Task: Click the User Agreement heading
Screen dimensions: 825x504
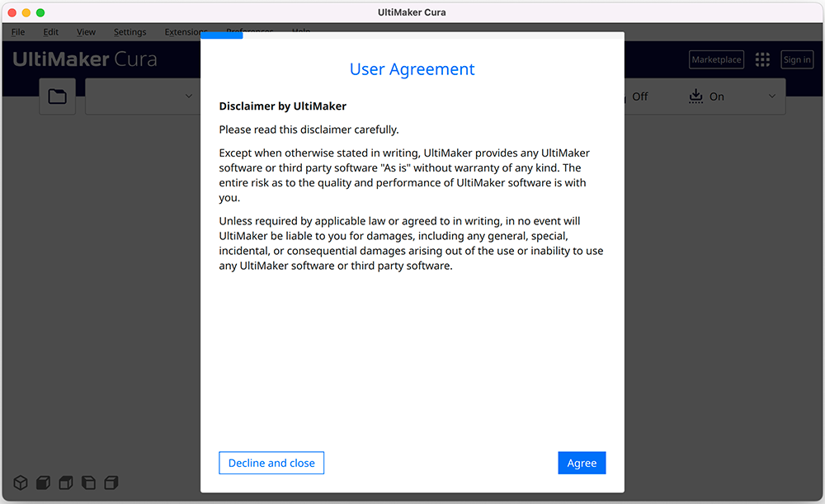Action: (x=412, y=69)
